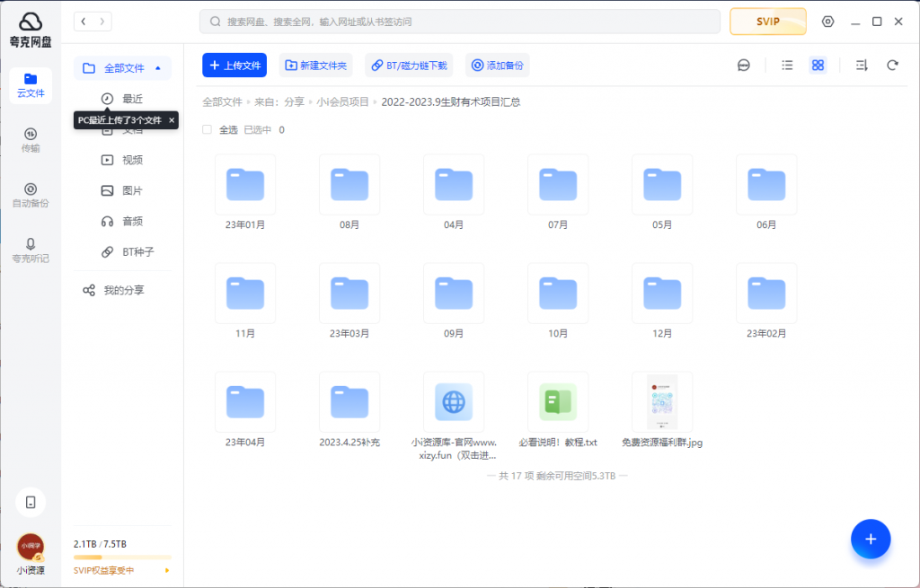Image resolution: width=920 pixels, height=588 pixels.
Task: Click the 上传文件 upload button
Action: click(x=234, y=65)
